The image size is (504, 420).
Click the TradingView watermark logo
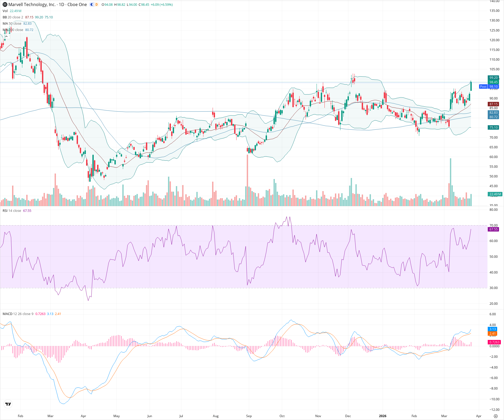[8, 404]
